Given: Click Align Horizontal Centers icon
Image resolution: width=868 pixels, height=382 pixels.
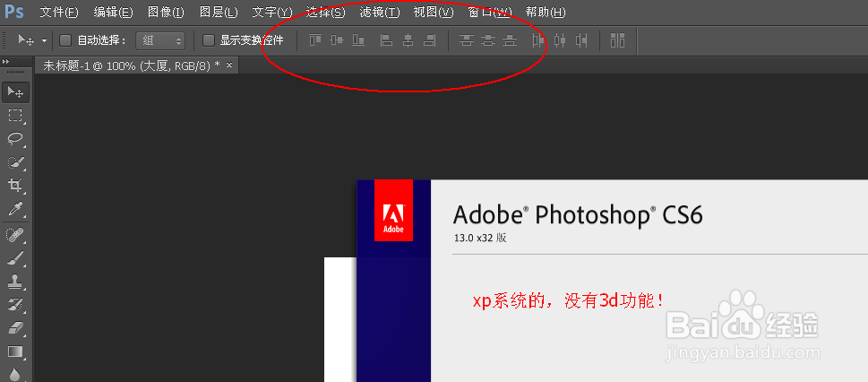Looking at the screenshot, I should pos(408,40).
